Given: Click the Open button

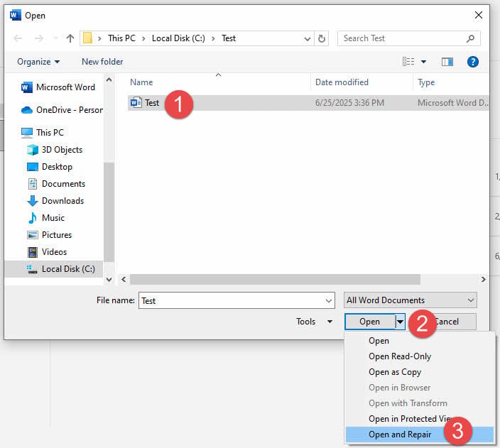Looking at the screenshot, I should click(370, 322).
